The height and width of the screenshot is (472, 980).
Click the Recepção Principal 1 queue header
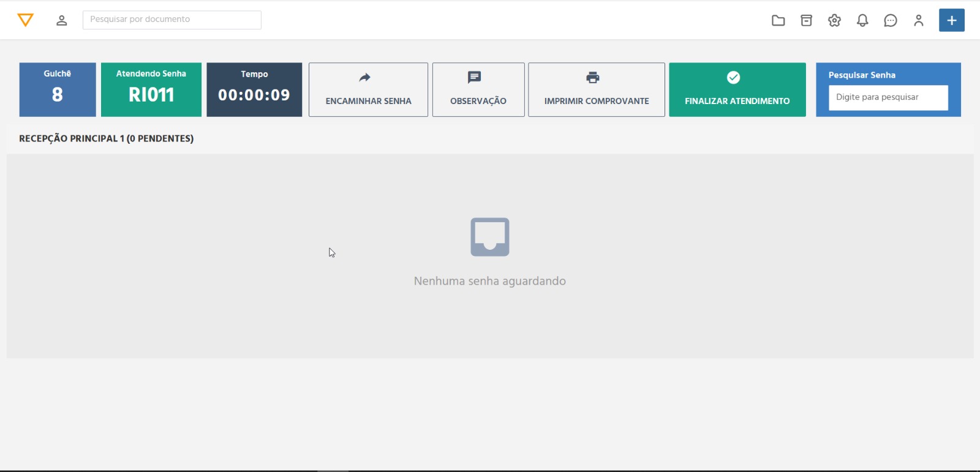(x=106, y=138)
